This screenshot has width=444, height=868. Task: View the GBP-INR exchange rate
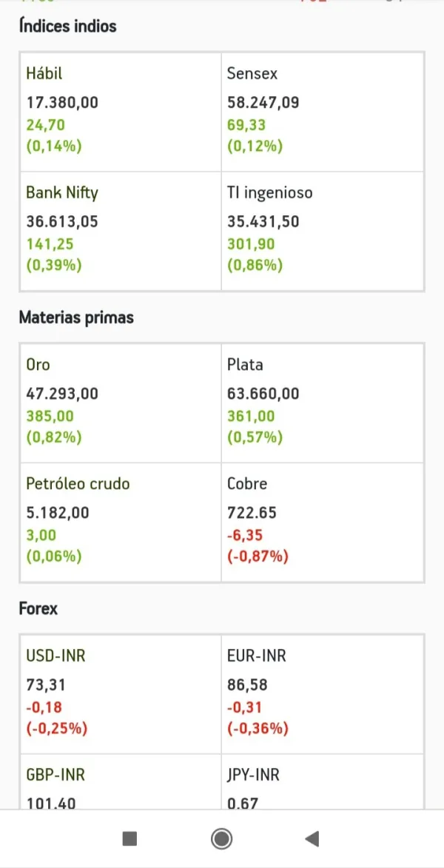coord(121,784)
